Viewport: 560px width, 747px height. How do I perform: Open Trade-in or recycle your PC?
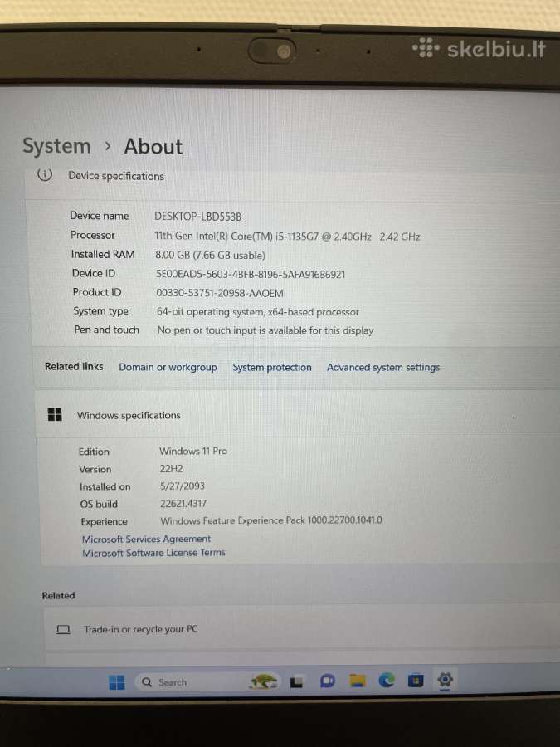[302, 629]
